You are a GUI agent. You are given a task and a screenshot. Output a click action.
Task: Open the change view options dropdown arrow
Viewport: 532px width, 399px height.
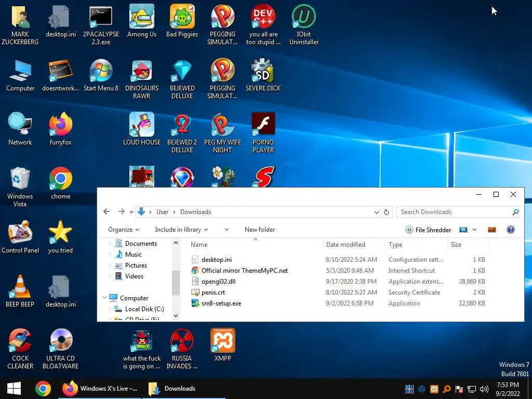tap(475, 230)
